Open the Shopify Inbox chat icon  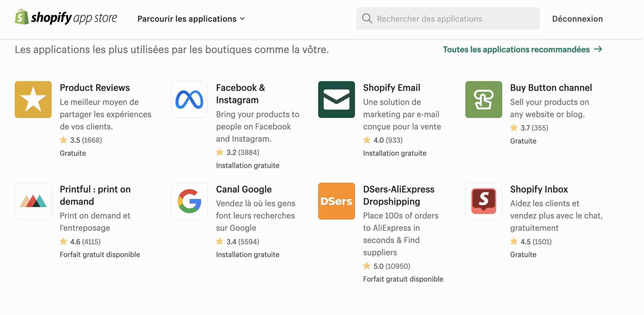pos(484,201)
